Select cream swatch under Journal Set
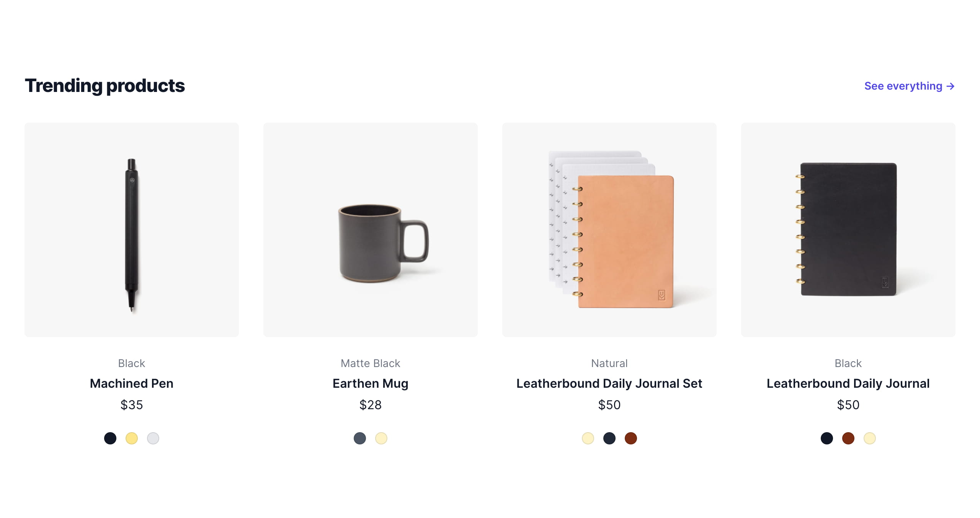Viewport: 980px width, 518px height. pos(588,438)
